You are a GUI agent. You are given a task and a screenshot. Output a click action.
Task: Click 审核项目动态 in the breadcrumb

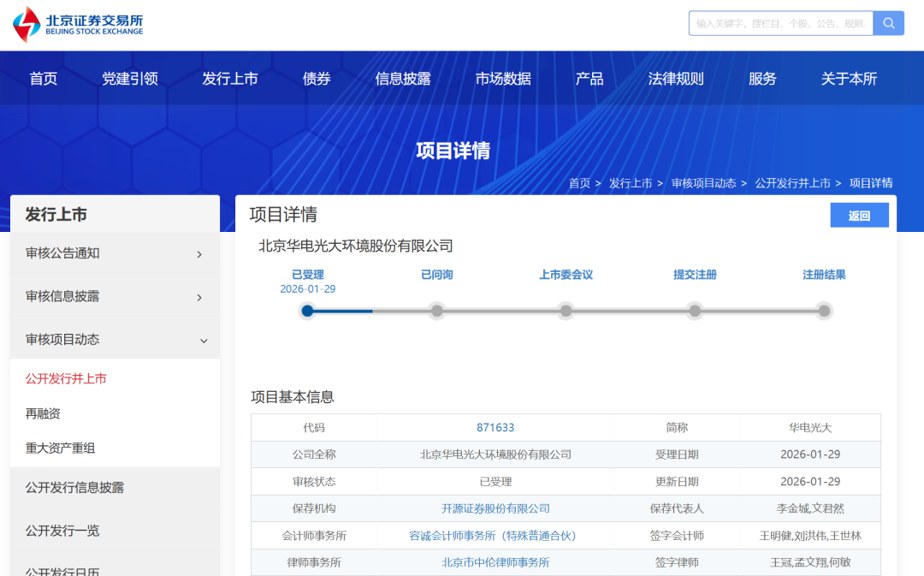(703, 183)
